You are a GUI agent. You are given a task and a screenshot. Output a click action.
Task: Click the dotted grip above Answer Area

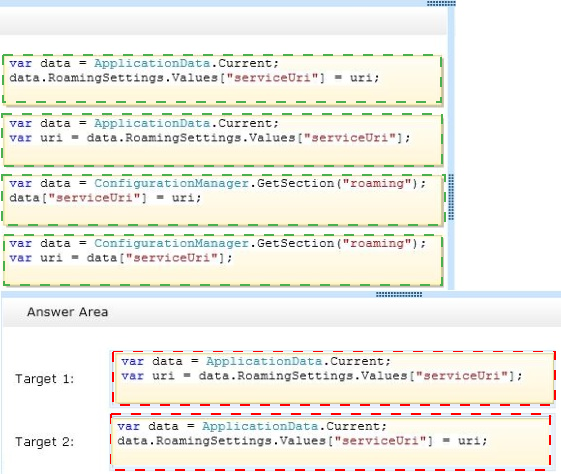point(399,294)
